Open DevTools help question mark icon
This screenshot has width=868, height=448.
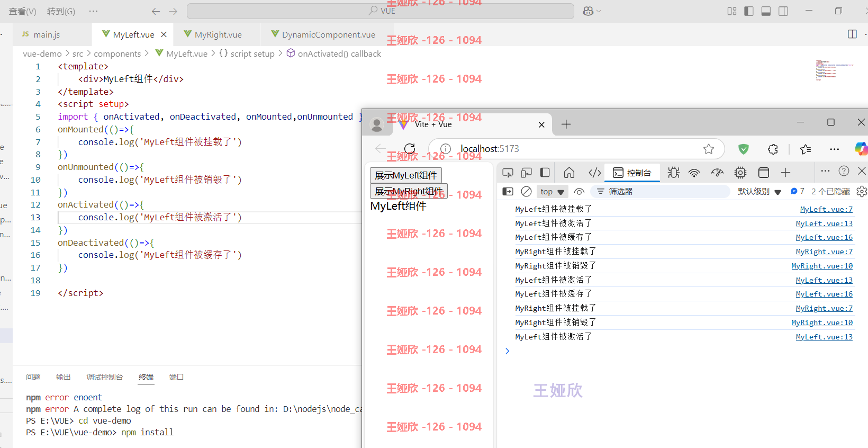coord(844,171)
